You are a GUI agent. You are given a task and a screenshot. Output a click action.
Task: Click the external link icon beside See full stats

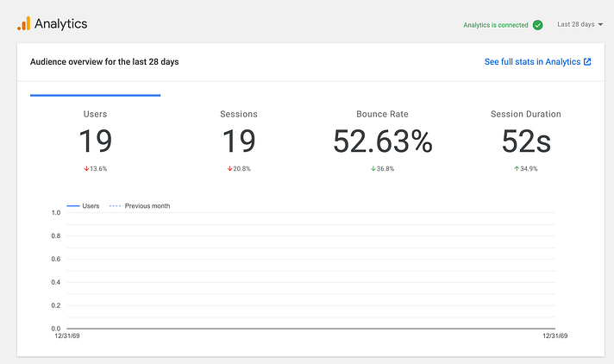(x=587, y=61)
